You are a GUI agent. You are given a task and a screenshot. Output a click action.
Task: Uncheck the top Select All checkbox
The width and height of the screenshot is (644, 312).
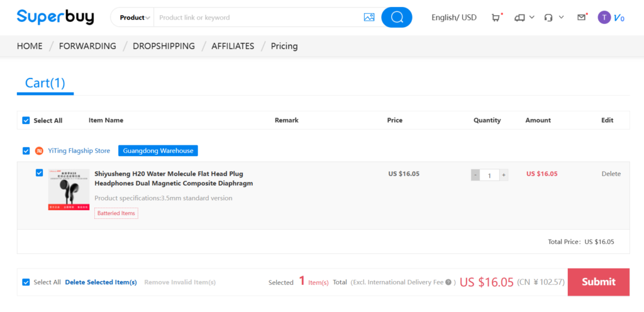26,120
